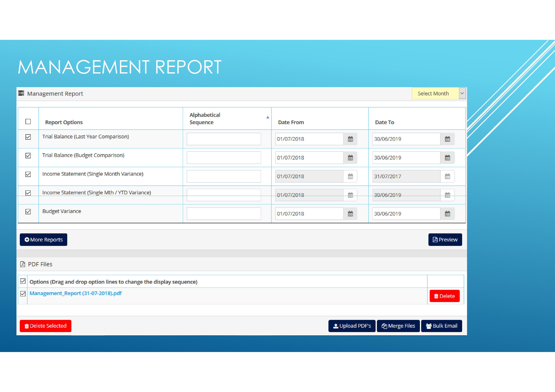Open calendar for Trial Balance (Last Year Comparison) Date To
This screenshot has width=555, height=392.
point(447,139)
